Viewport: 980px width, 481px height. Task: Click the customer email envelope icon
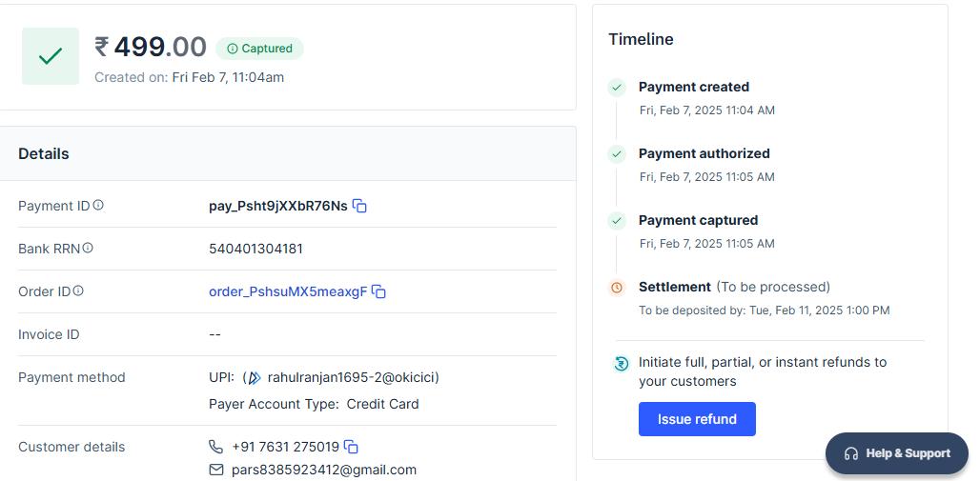(x=216, y=470)
